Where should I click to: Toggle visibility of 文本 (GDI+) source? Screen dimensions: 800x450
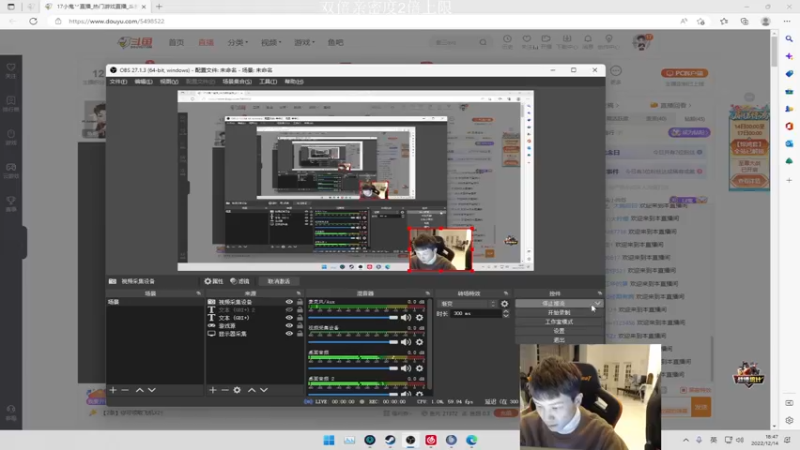click(x=289, y=317)
